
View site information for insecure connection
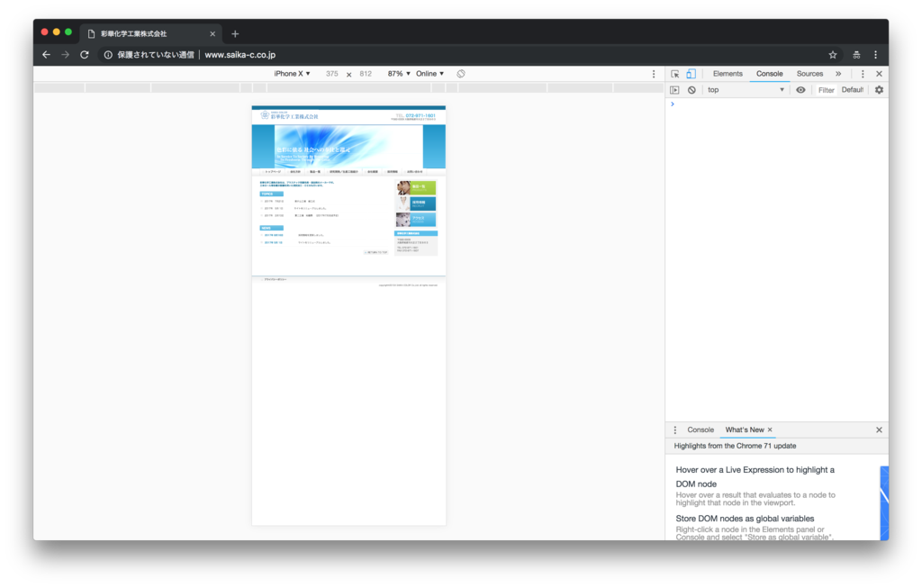click(108, 55)
